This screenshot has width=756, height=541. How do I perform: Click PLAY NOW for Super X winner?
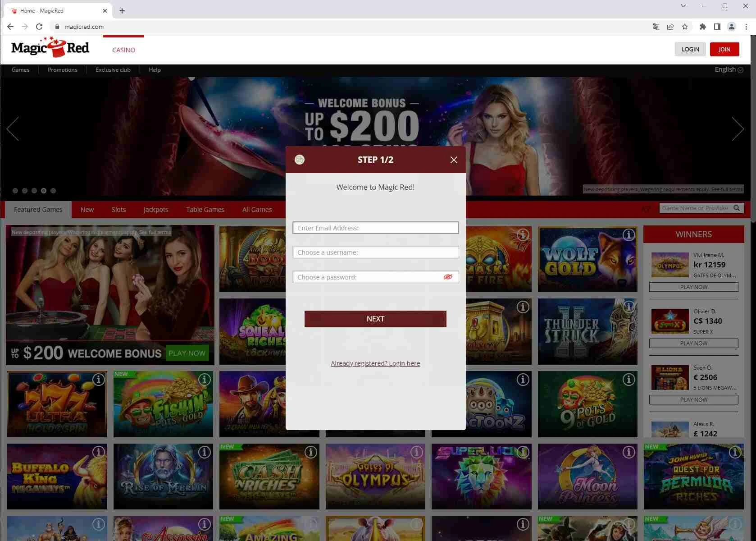(x=694, y=343)
